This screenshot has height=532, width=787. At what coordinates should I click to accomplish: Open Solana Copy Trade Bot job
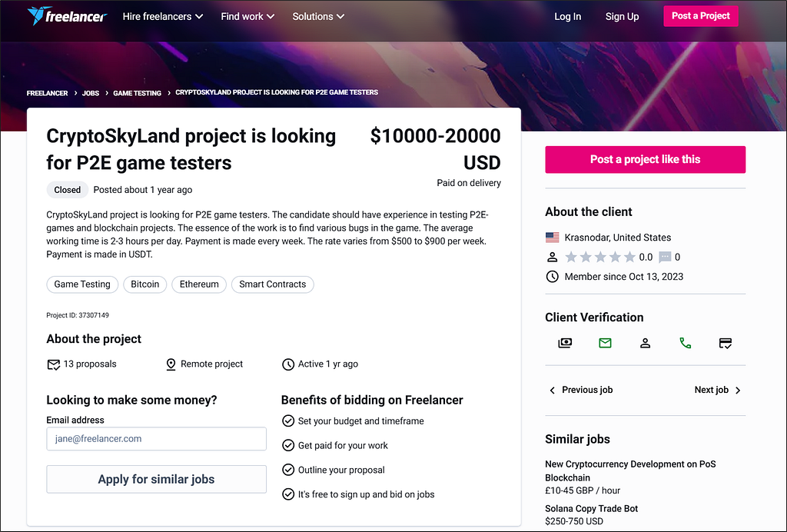pyautogui.click(x=591, y=508)
